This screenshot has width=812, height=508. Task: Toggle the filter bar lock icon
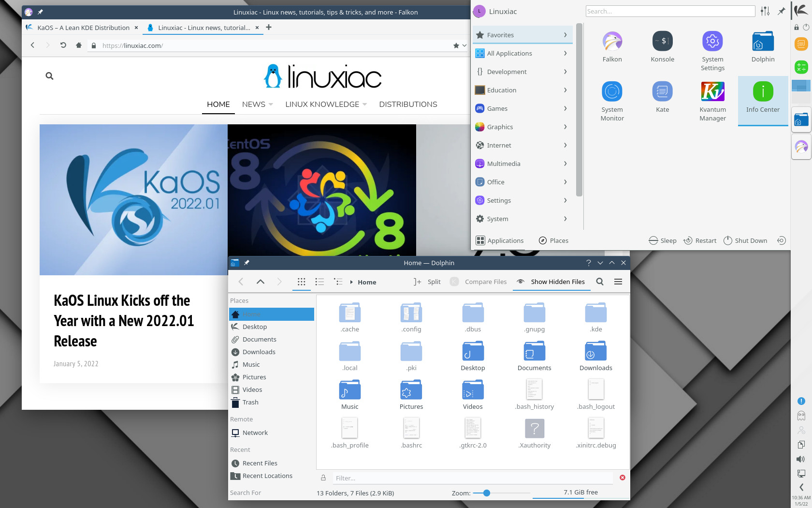point(323,478)
